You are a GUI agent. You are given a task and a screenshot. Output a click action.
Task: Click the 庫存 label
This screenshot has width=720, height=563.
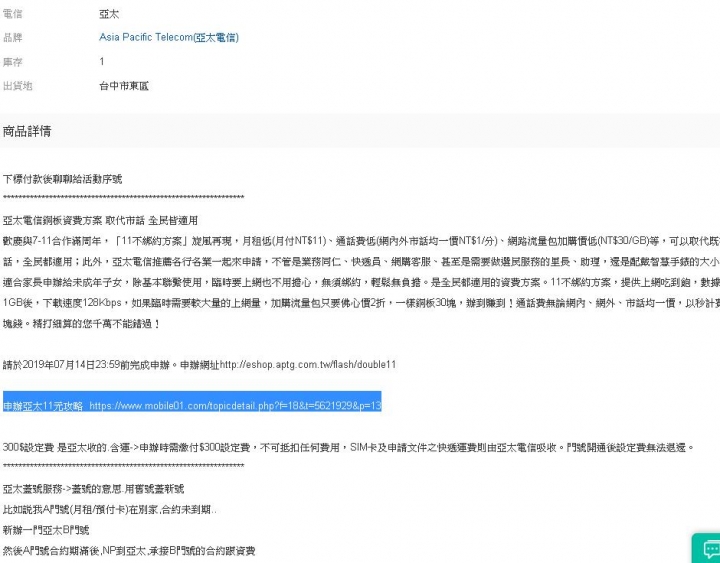pyautogui.click(x=12, y=62)
